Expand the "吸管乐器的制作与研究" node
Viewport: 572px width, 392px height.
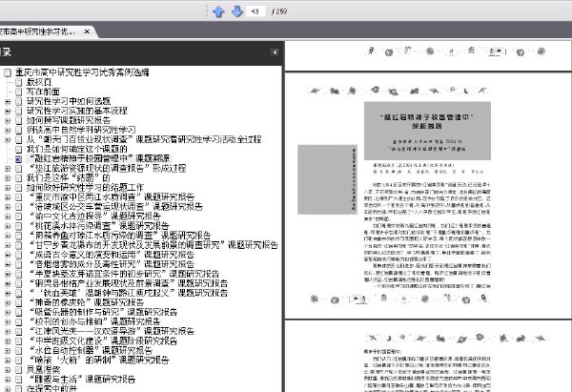(x=8, y=312)
